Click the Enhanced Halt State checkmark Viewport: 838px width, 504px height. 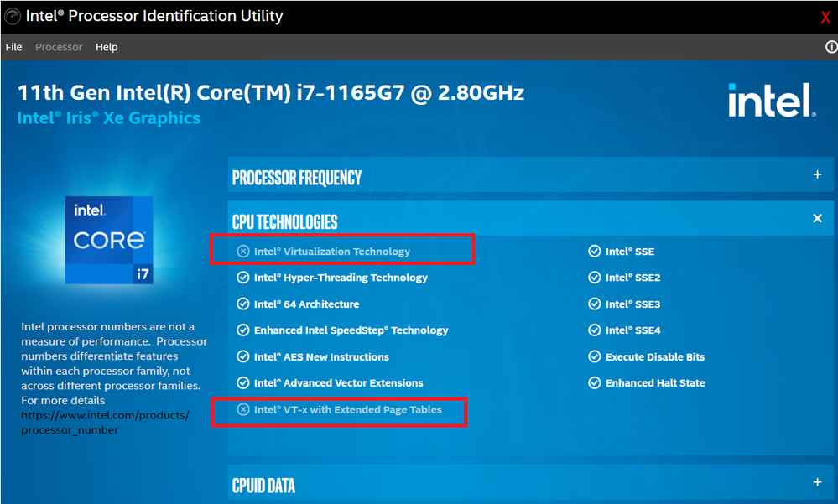coord(594,382)
